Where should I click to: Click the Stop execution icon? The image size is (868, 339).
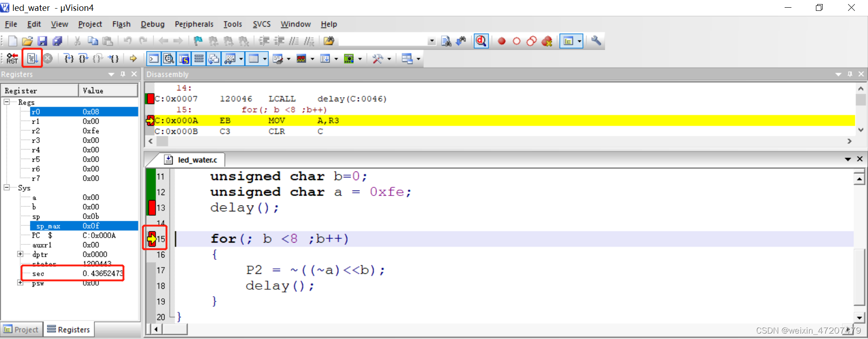(x=48, y=58)
